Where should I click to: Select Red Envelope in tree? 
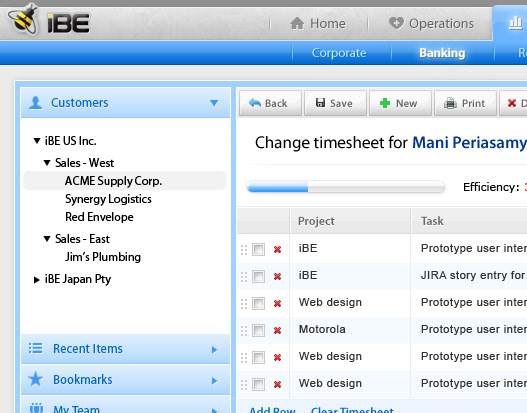99,217
